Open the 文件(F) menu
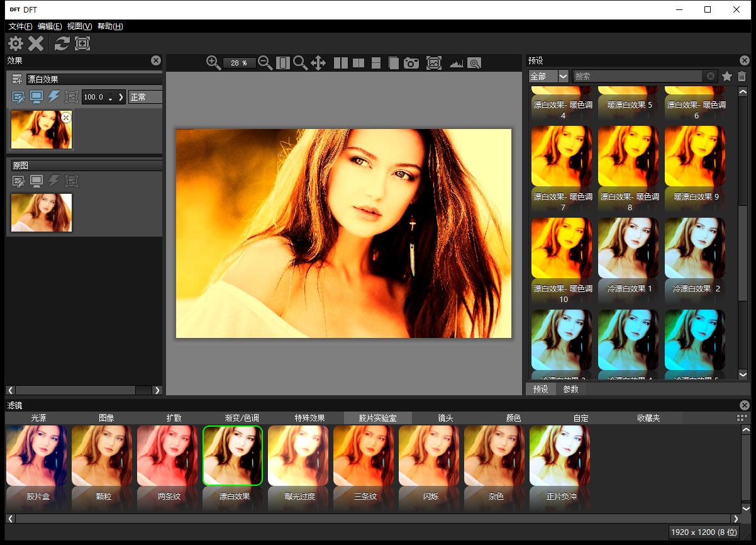The image size is (756, 545). [x=20, y=26]
